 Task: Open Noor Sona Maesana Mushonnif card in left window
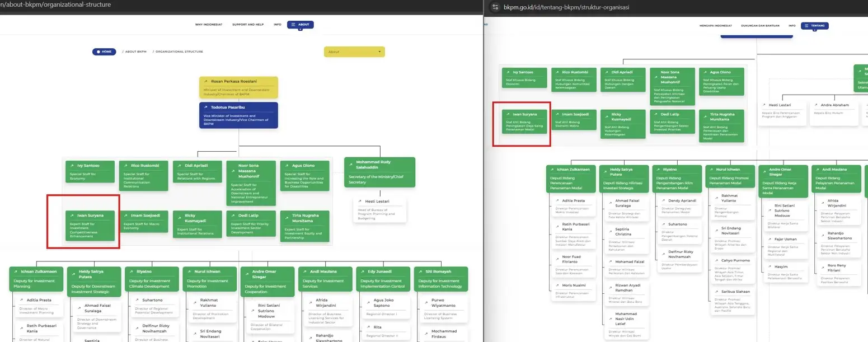pyautogui.click(x=251, y=182)
